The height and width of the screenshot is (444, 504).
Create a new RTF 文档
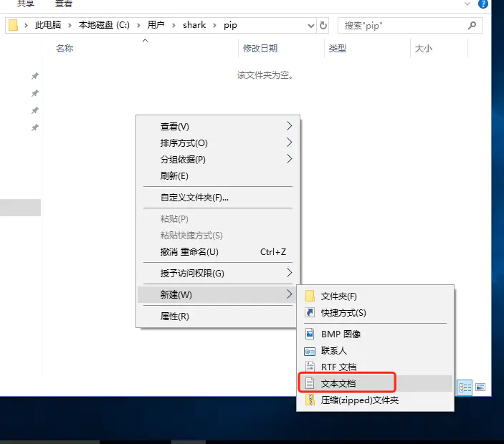coord(375,367)
